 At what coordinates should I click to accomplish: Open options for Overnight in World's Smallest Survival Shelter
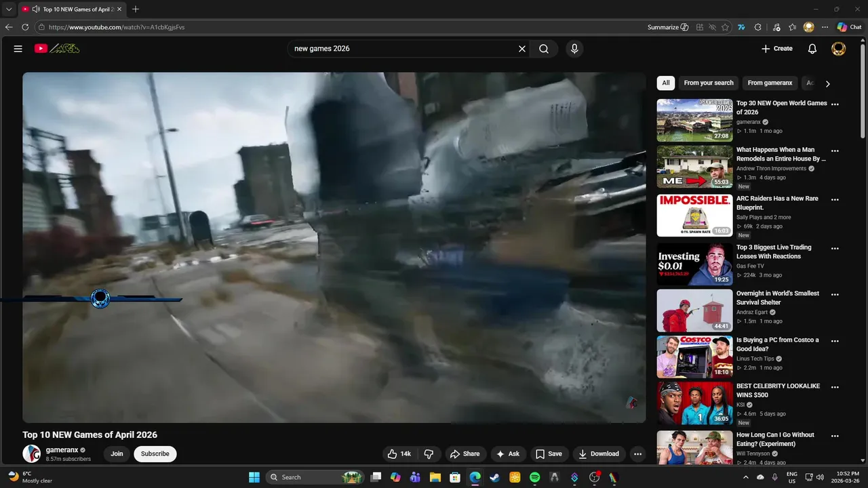click(835, 294)
